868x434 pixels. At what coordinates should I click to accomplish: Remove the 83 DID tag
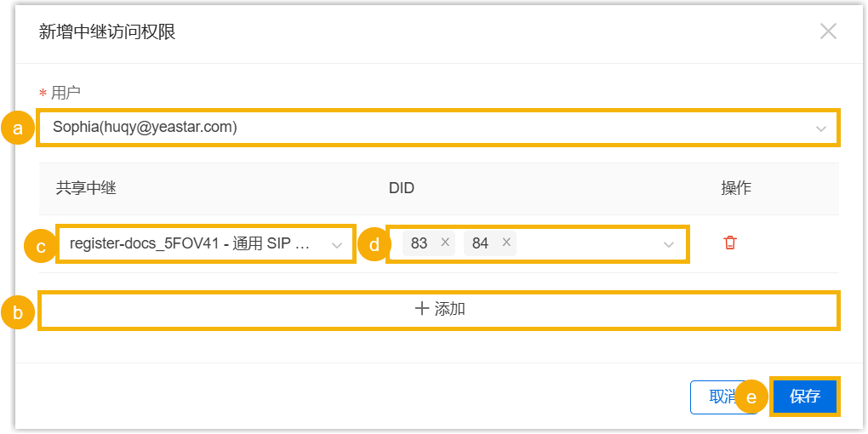445,243
